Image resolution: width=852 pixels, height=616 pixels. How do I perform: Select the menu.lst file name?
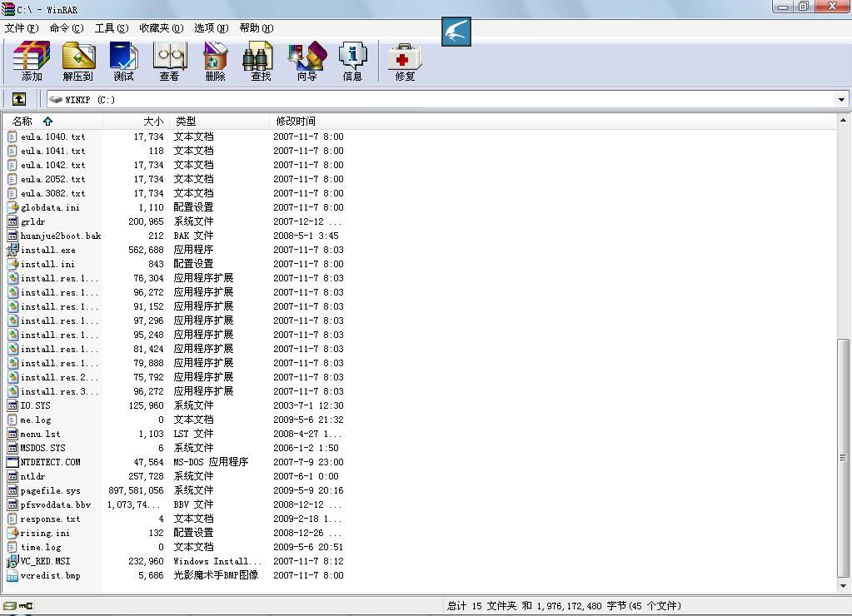click(x=40, y=434)
